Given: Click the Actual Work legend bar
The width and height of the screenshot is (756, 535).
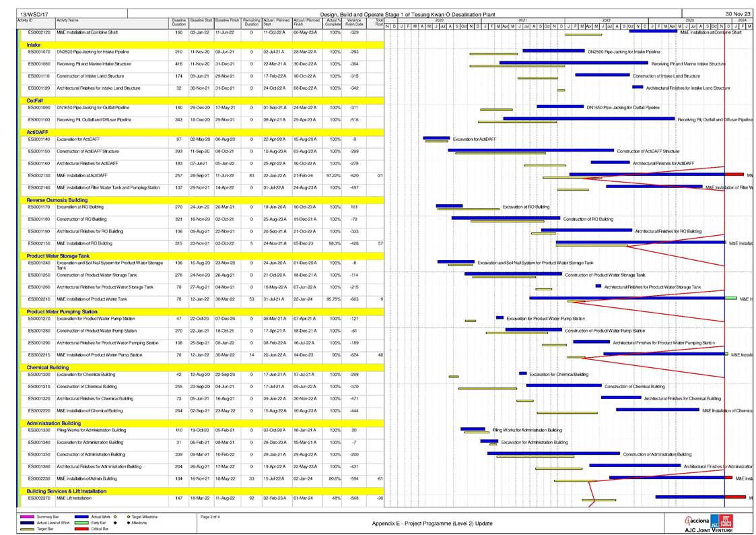Looking at the screenshot, I should (x=82, y=517).
